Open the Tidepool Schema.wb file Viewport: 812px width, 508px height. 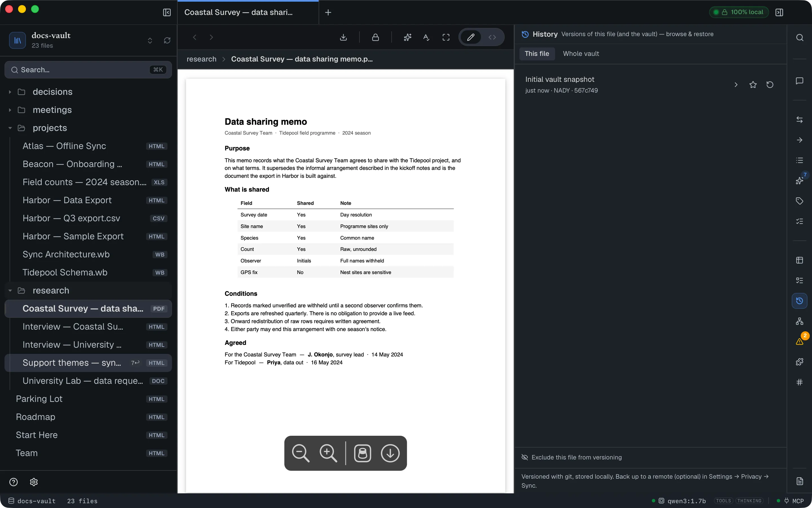[89, 272]
